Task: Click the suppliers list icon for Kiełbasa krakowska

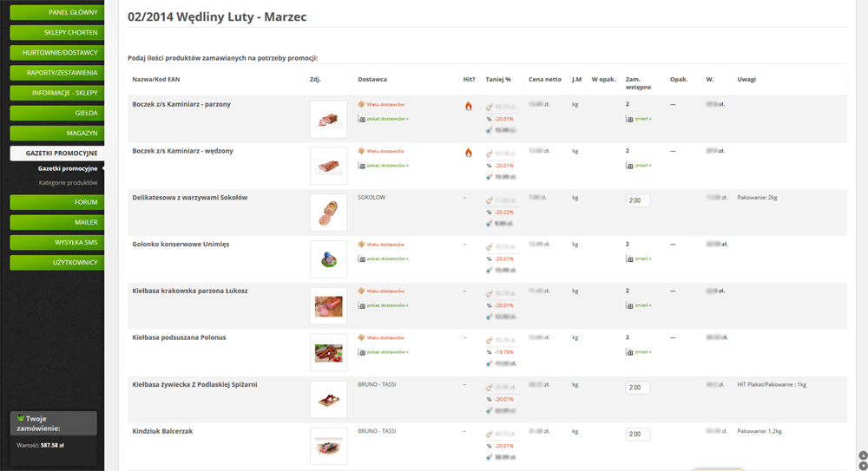Action: 362,305
